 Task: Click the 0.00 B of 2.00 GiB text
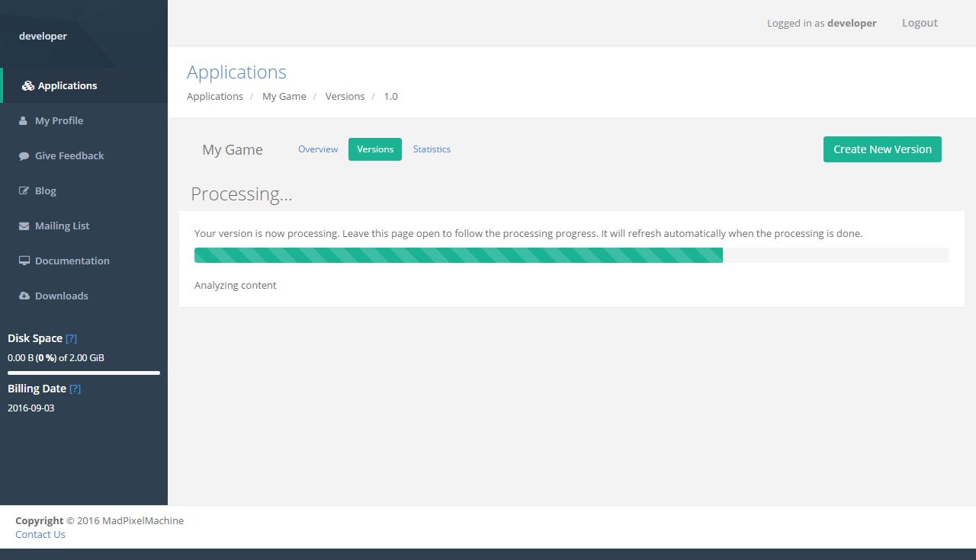pos(56,358)
